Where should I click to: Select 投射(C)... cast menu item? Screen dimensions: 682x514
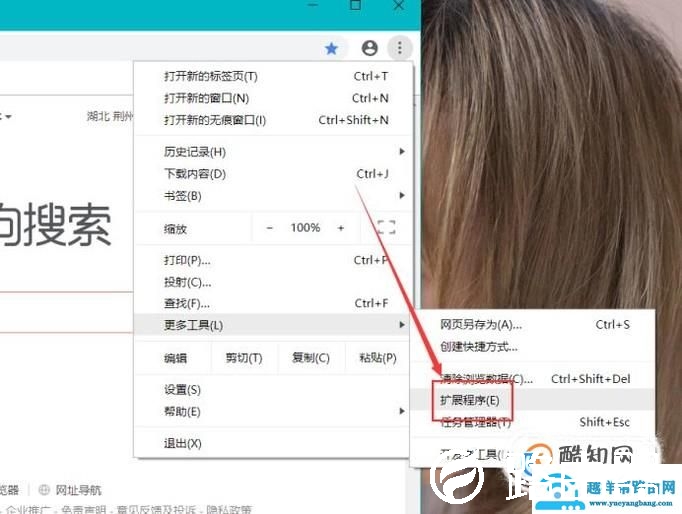pyautogui.click(x=273, y=282)
